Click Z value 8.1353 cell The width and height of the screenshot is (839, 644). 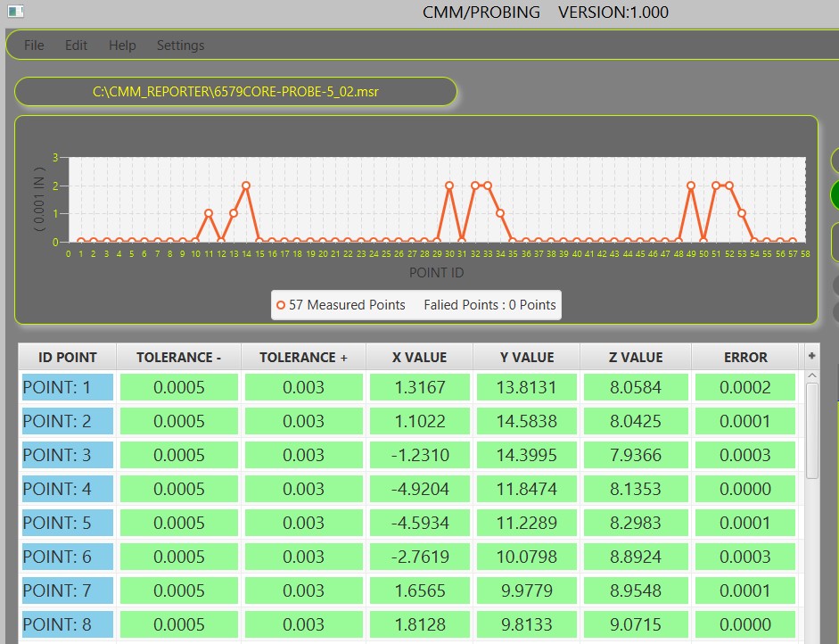point(636,489)
